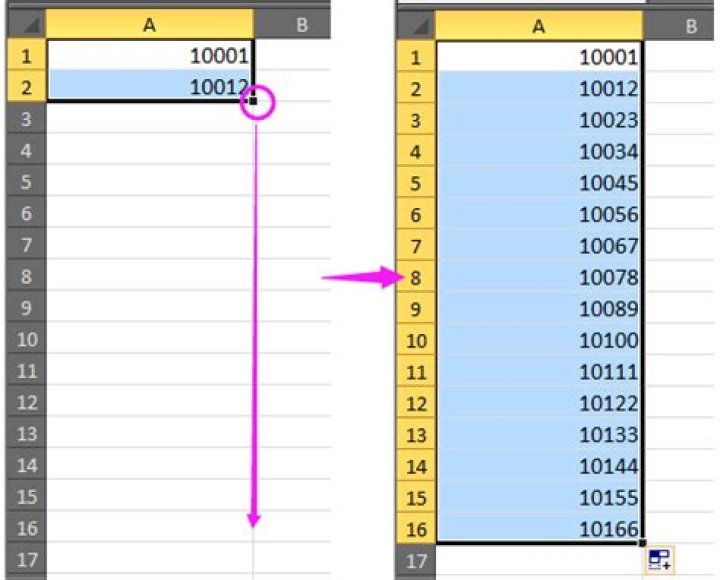Select row 5 header in the two-value sheet
The width and height of the screenshot is (720, 580).
tap(26, 181)
